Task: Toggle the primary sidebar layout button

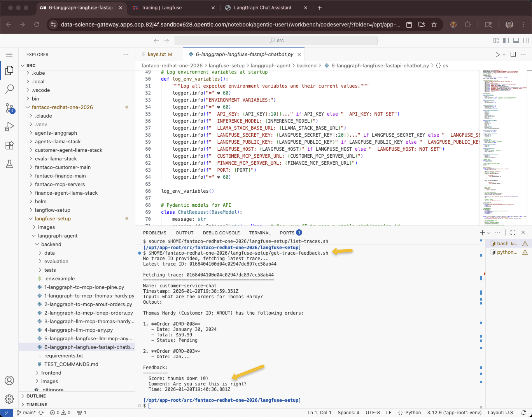Action: (506, 40)
